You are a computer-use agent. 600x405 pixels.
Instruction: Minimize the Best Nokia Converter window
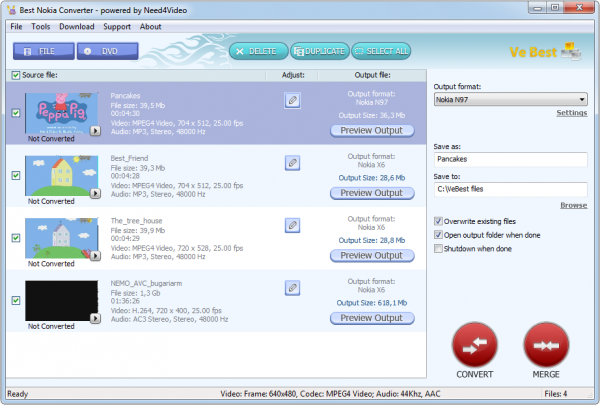tap(538, 8)
